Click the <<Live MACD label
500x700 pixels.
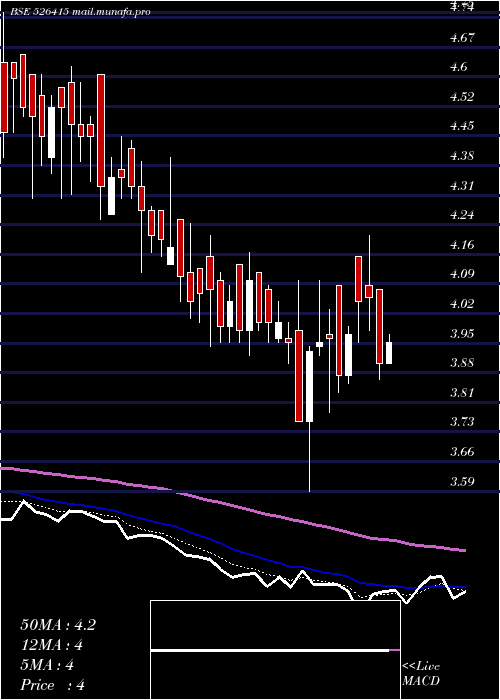[421, 674]
